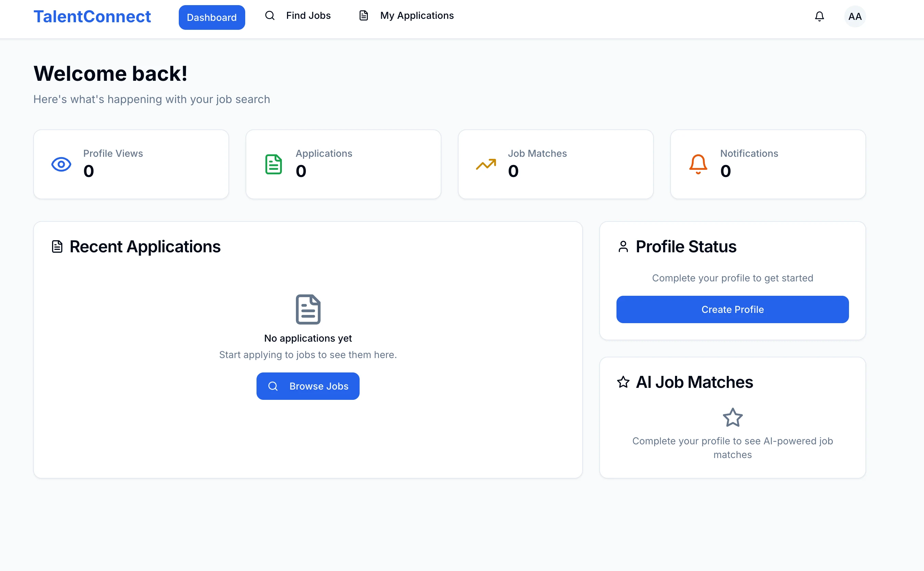Screen dimensions: 924x571
Task: Click the Find Jobs magnifier icon
Action: coord(270,15)
